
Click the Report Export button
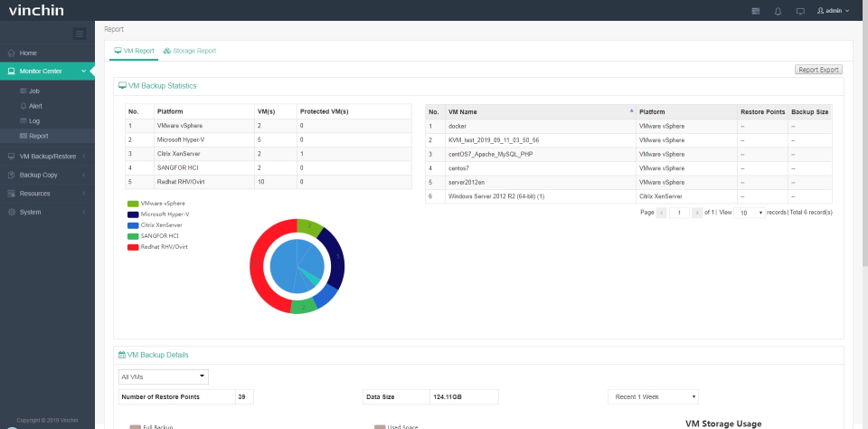pos(818,70)
